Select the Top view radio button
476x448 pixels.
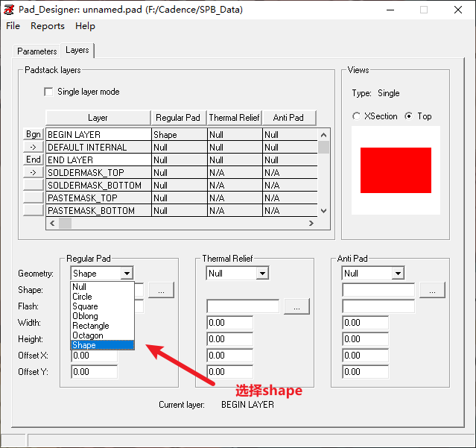[409, 116]
